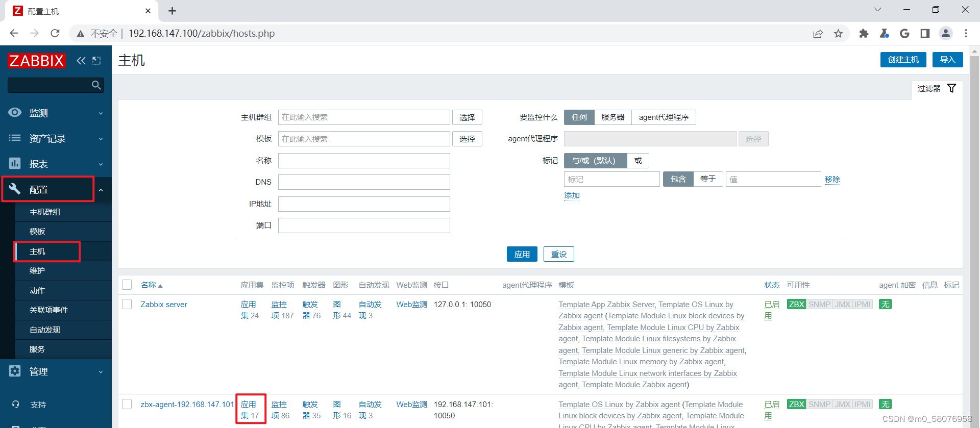Open the browser extensions puzzle icon
980x428 pixels.
pyautogui.click(x=864, y=33)
